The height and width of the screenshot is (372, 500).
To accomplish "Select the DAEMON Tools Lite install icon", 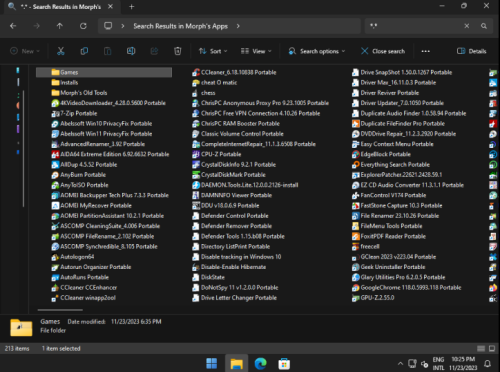I will point(196,185).
